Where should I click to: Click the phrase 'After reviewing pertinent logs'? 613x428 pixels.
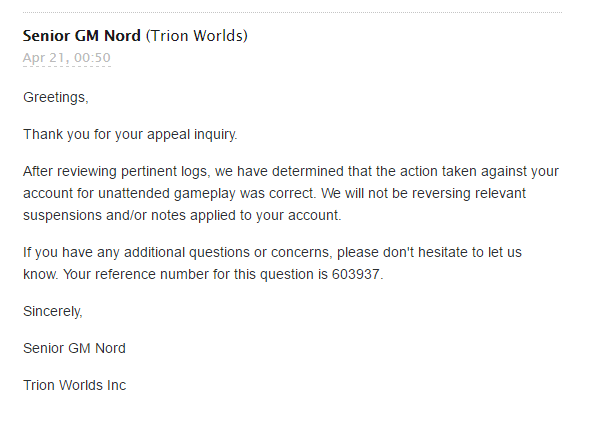[x=117, y=172]
